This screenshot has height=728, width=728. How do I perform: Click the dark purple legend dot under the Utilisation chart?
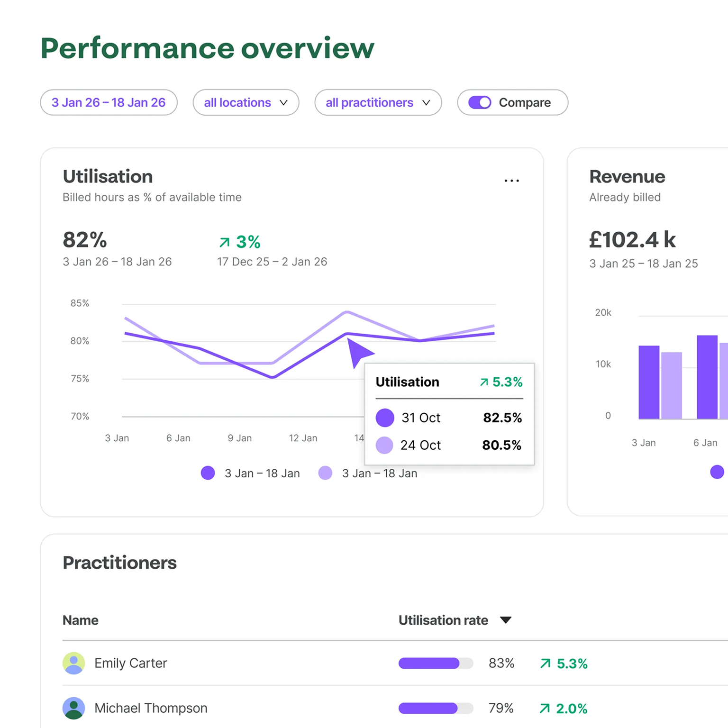208,473
